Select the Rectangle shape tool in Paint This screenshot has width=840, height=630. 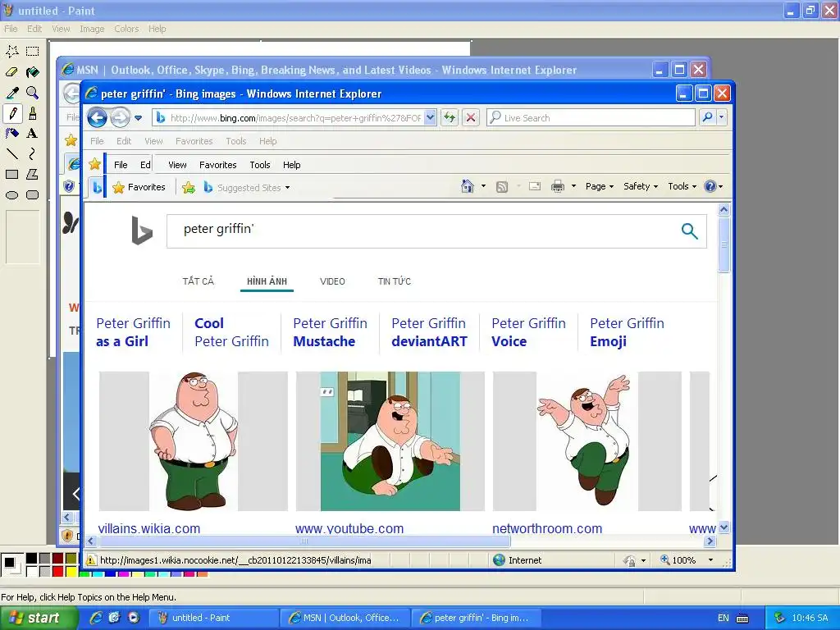pos(12,175)
